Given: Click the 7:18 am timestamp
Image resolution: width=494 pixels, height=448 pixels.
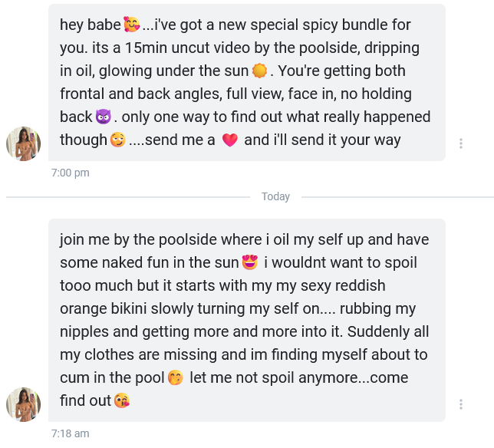Looking at the screenshot, I should (71, 433).
